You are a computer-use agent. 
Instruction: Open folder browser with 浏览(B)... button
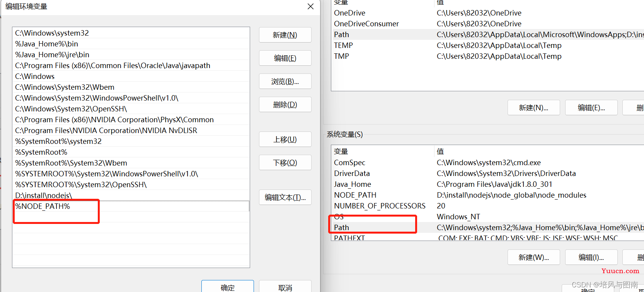point(285,81)
